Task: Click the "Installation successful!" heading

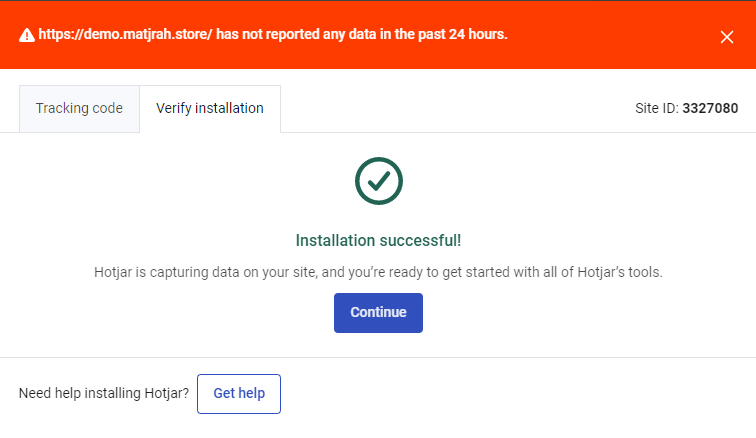Action: (x=378, y=240)
